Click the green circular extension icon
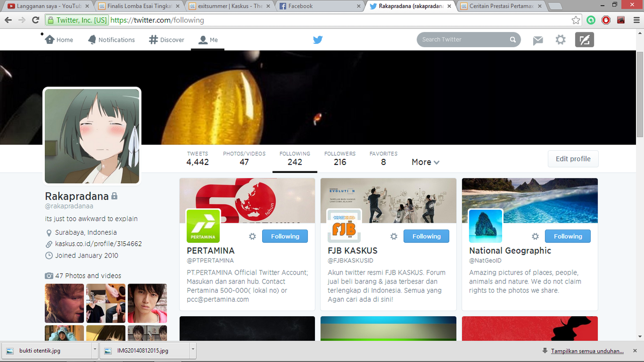This screenshot has width=644, height=362. point(591,20)
